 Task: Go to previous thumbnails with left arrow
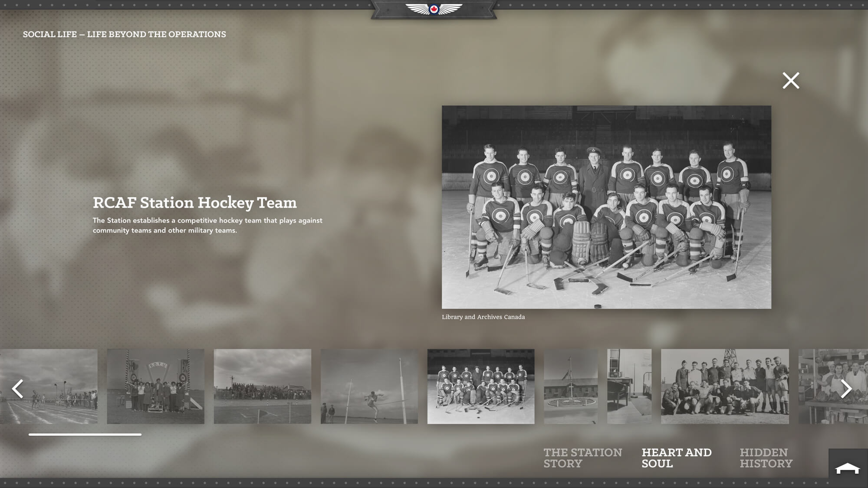(17, 388)
